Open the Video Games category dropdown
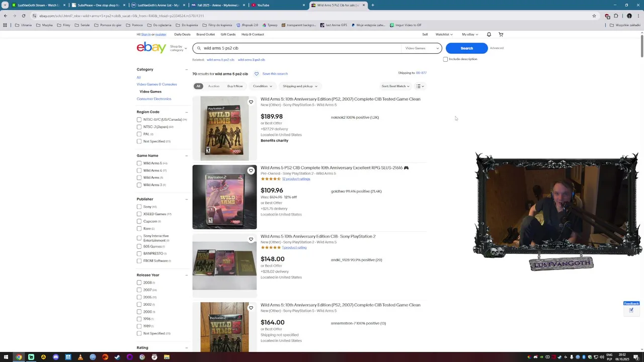This screenshot has width=644, height=362. (422, 48)
